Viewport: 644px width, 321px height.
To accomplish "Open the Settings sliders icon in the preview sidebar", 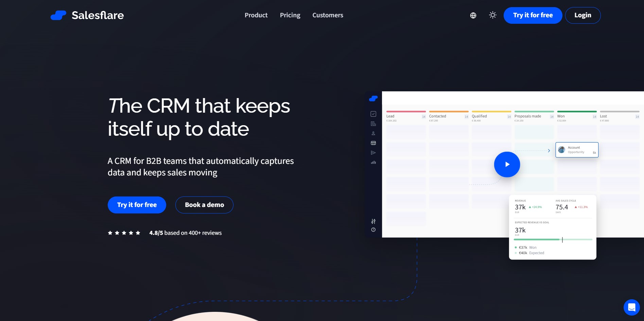I will pos(373,222).
